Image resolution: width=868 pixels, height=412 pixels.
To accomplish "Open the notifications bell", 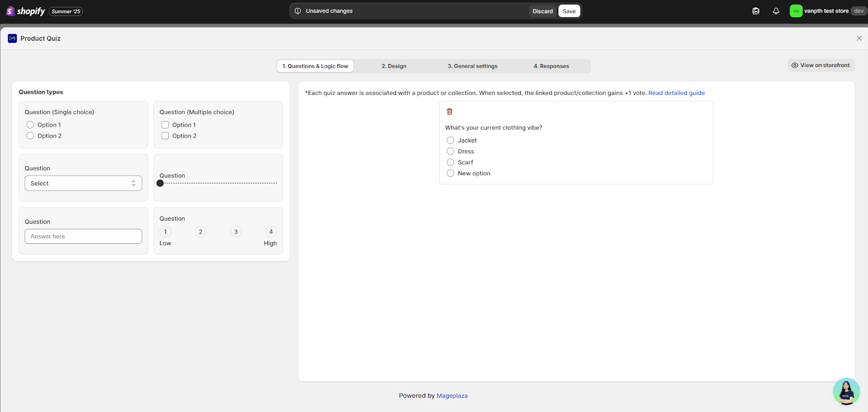I will point(776,11).
